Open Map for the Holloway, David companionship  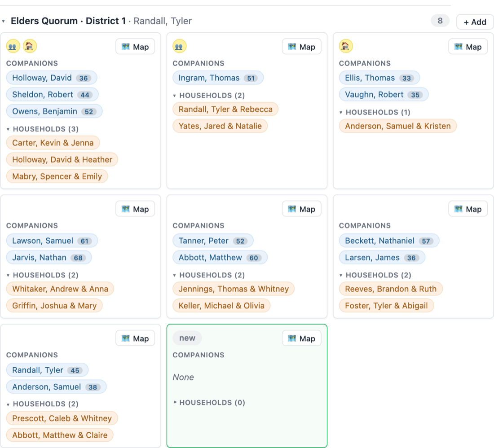[135, 47]
